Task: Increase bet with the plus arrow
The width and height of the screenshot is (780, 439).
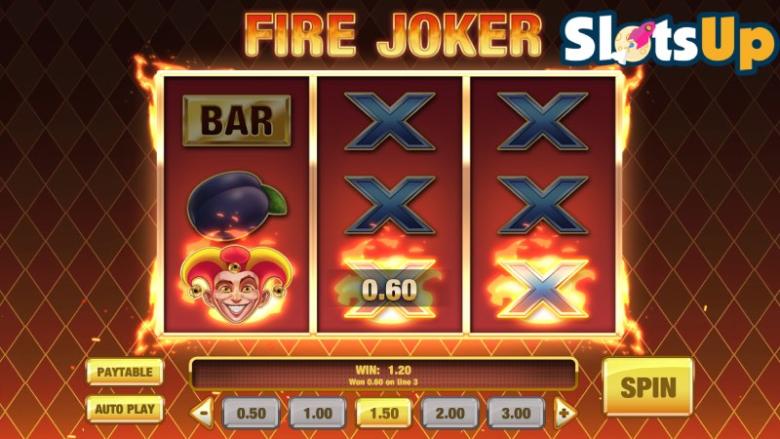Action: tap(565, 413)
